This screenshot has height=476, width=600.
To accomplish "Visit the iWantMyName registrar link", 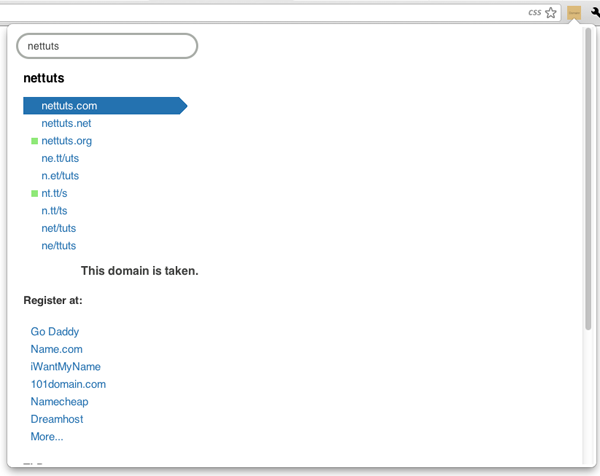I will click(x=65, y=367).
